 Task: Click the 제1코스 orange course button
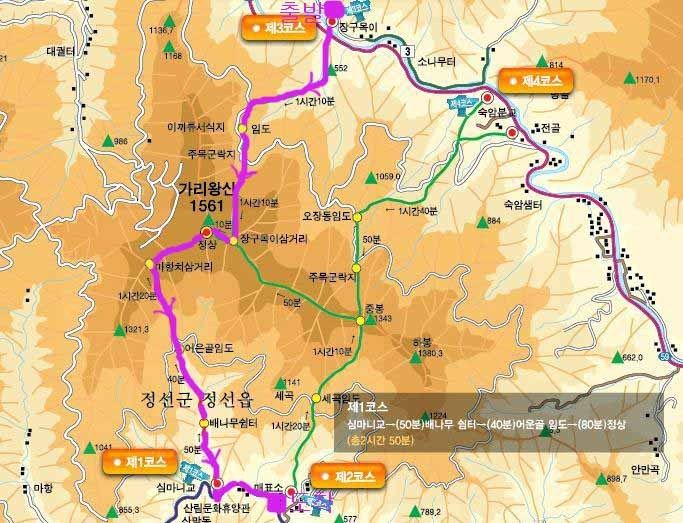(x=139, y=462)
